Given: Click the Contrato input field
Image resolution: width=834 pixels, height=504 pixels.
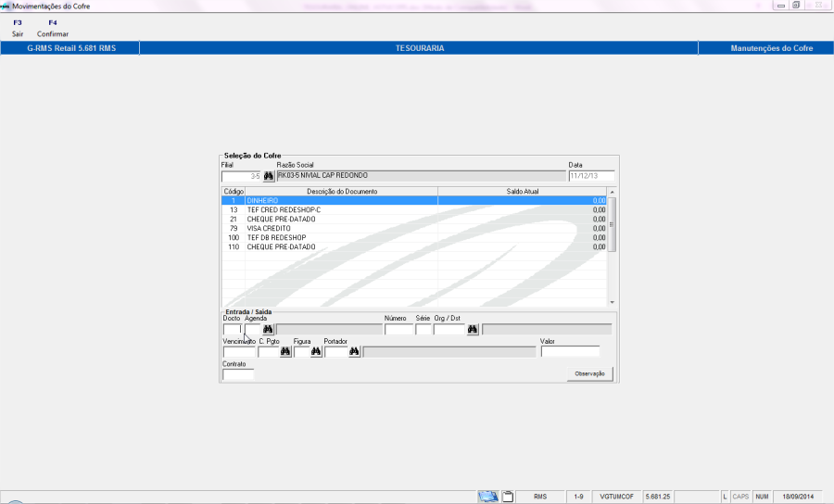Looking at the screenshot, I should click(238, 375).
